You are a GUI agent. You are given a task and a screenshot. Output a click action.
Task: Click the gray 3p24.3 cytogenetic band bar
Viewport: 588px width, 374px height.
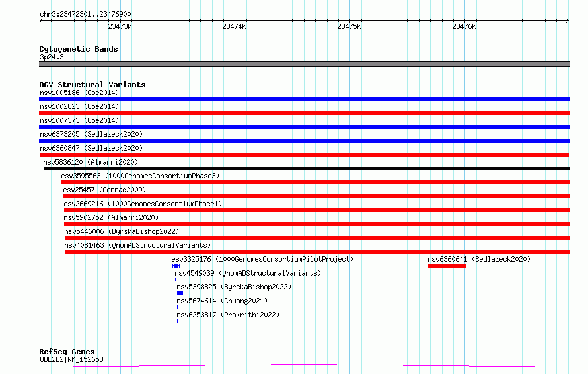[304, 64]
